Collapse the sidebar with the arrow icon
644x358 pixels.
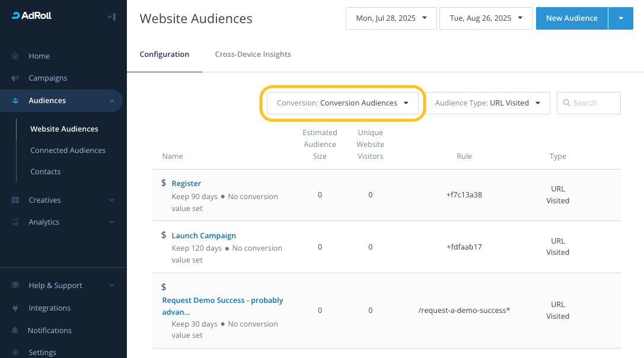click(x=111, y=17)
